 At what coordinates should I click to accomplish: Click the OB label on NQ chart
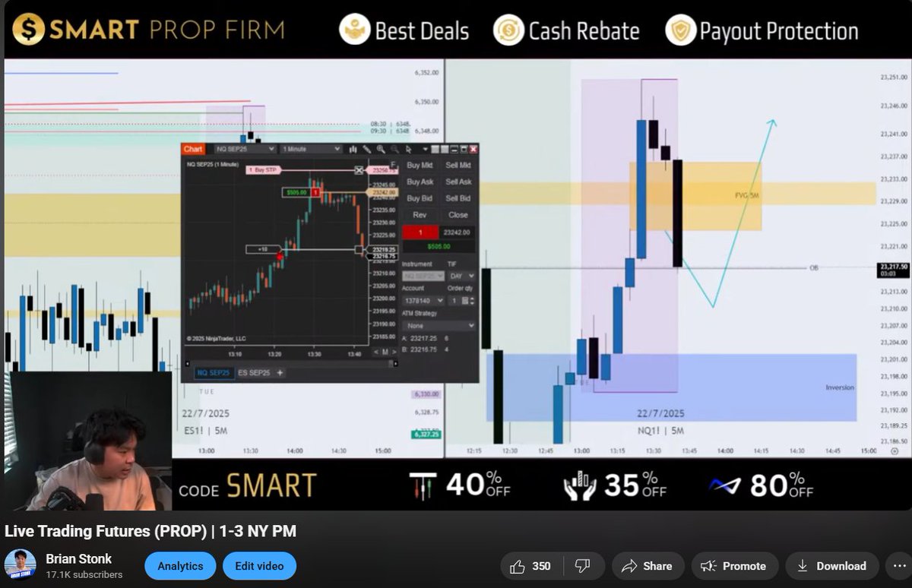point(813,267)
